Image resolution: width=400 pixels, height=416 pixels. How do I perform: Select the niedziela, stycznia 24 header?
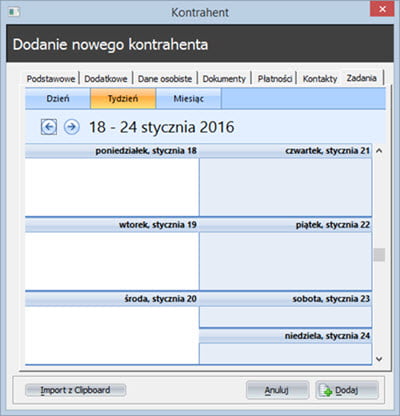[286, 336]
